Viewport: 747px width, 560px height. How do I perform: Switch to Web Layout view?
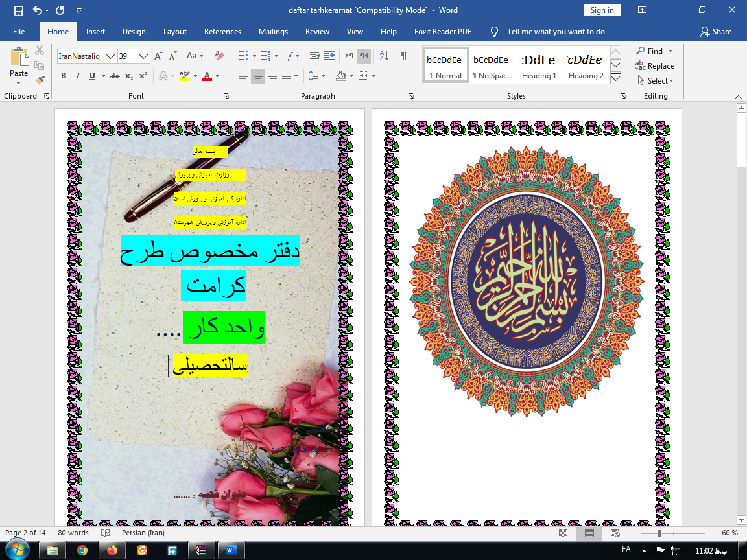tap(615, 533)
